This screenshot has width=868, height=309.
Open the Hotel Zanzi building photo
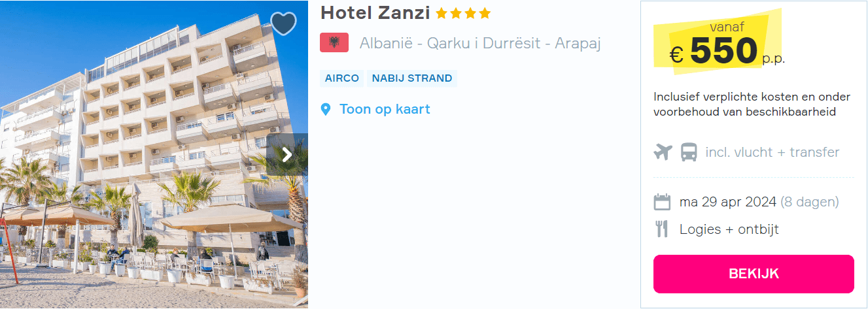click(154, 154)
